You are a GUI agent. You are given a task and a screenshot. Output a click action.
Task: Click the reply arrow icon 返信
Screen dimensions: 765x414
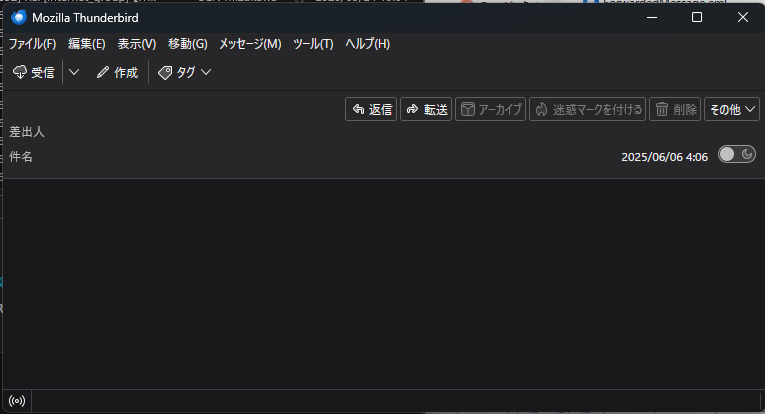(x=359, y=109)
